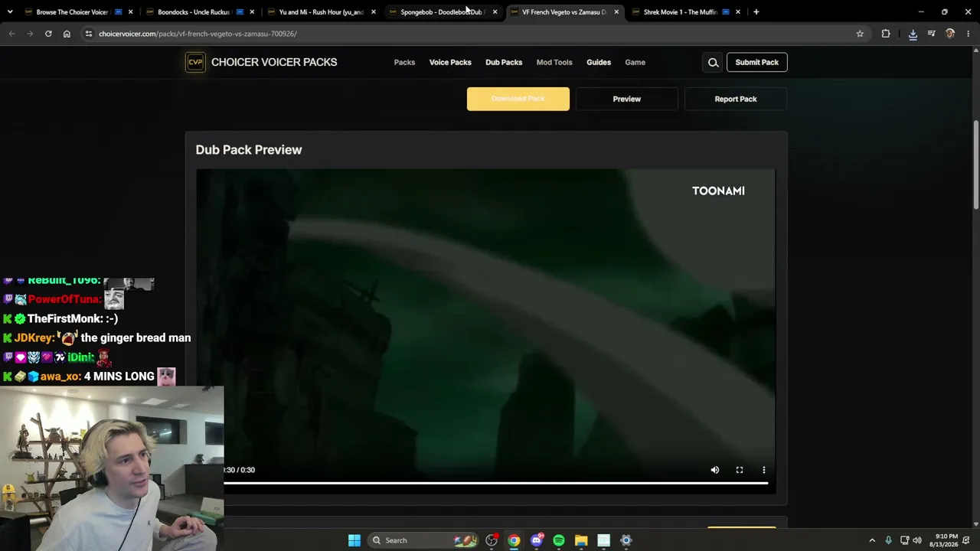Open Voice Packs in the navigation
Screen dimensions: 980x551
click(450, 63)
